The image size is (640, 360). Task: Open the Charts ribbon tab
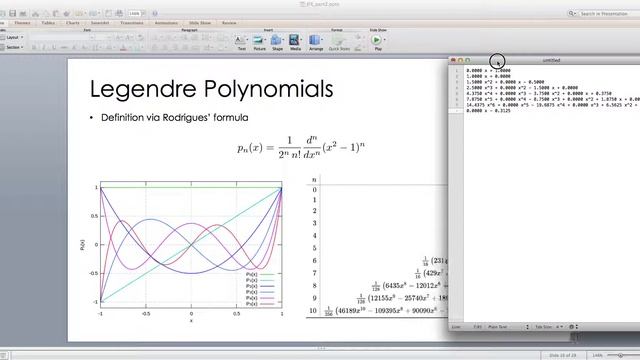tap(73, 23)
